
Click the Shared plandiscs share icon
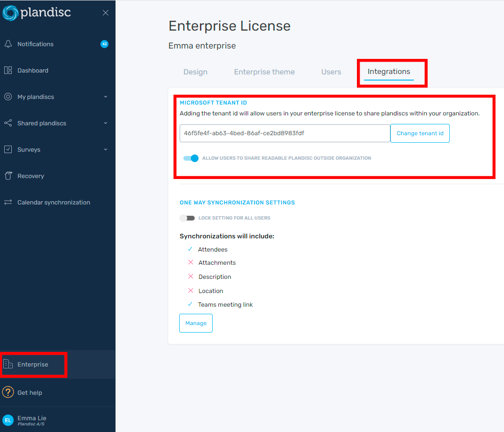pos(8,123)
